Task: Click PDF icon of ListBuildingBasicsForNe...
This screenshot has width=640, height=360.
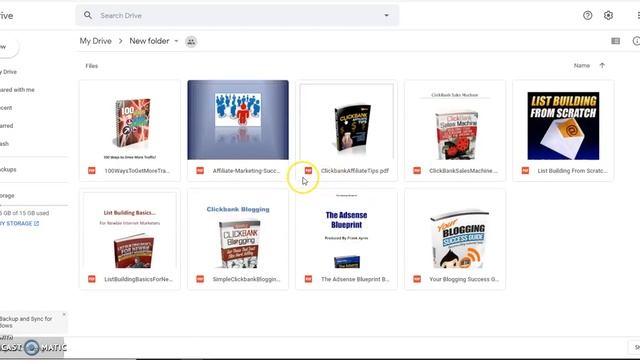Action: pyautogui.click(x=92, y=279)
